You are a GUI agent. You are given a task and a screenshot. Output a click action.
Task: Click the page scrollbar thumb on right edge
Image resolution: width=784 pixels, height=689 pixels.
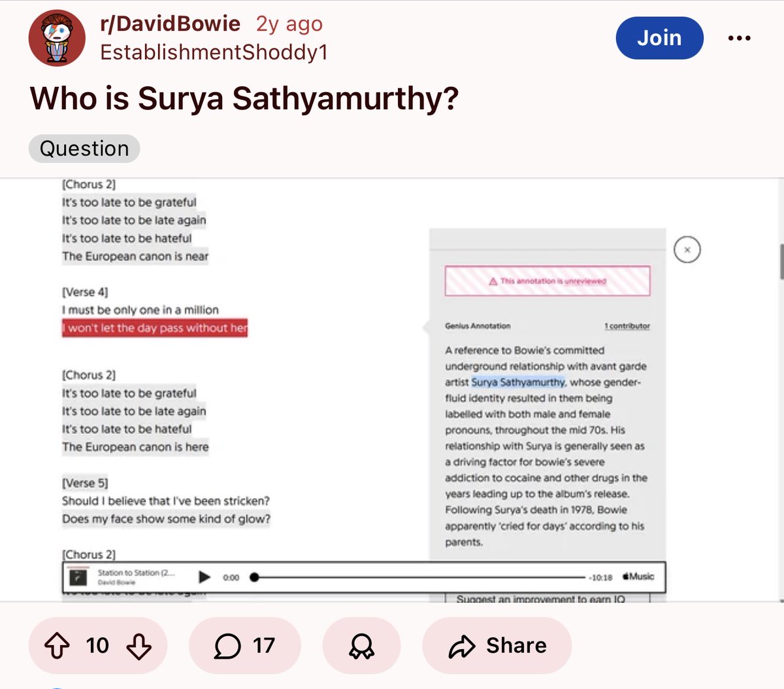(781, 261)
